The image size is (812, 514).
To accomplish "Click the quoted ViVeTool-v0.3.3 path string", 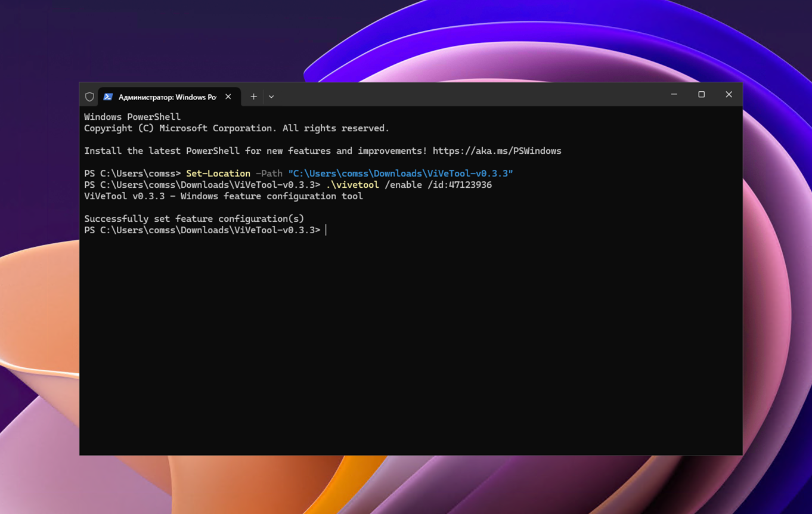I will (401, 174).
